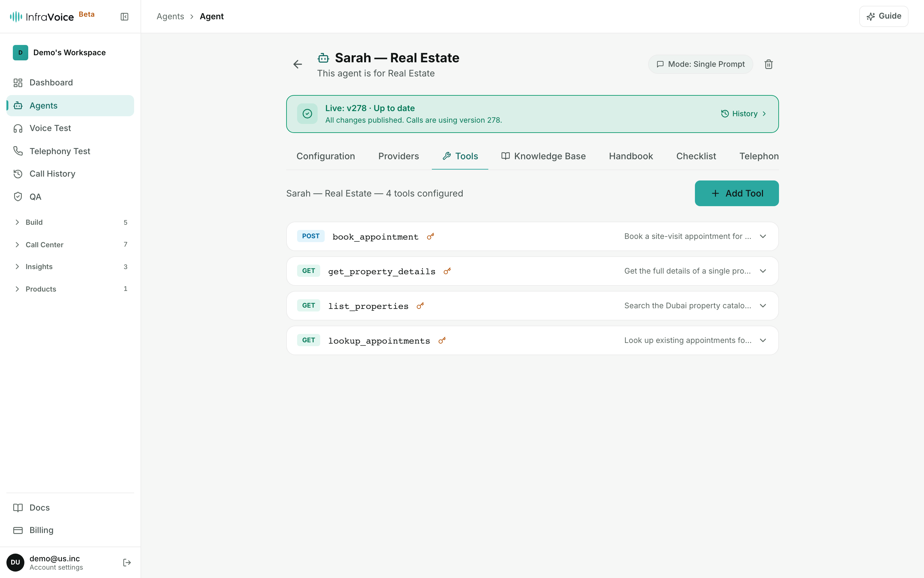Click DU user avatar
924x578 pixels.
(x=15, y=562)
